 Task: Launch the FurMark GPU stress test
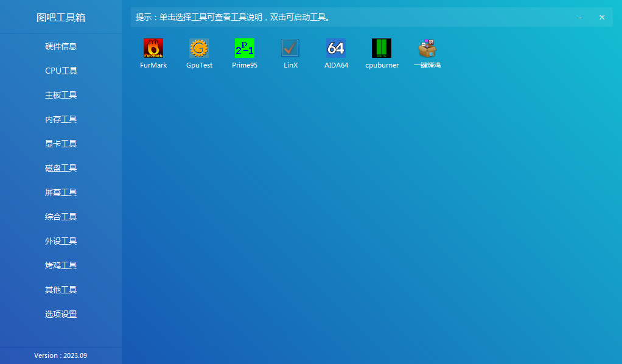tap(153, 52)
